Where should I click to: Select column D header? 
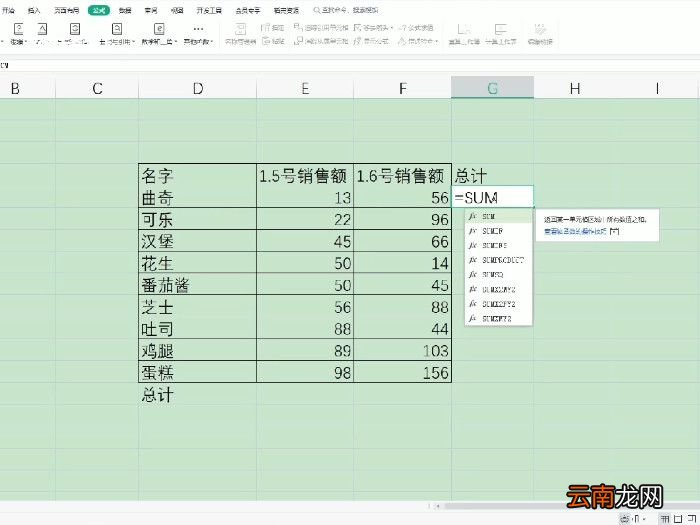pos(198,88)
